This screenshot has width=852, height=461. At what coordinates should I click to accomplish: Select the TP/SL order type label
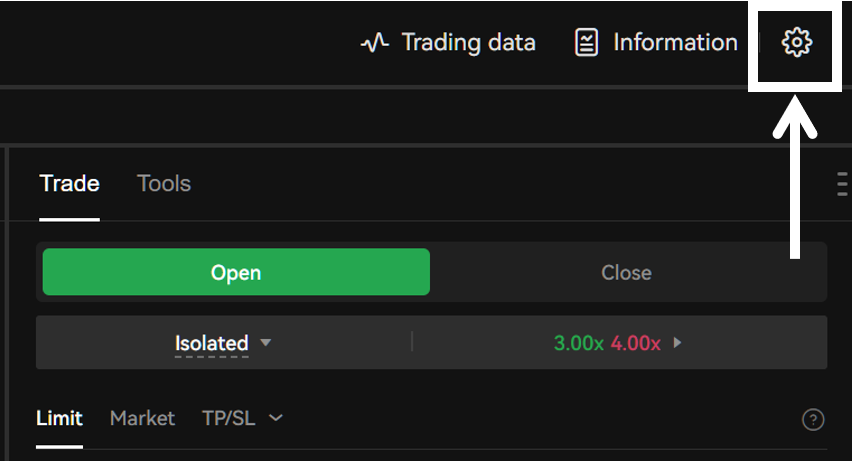click(228, 418)
